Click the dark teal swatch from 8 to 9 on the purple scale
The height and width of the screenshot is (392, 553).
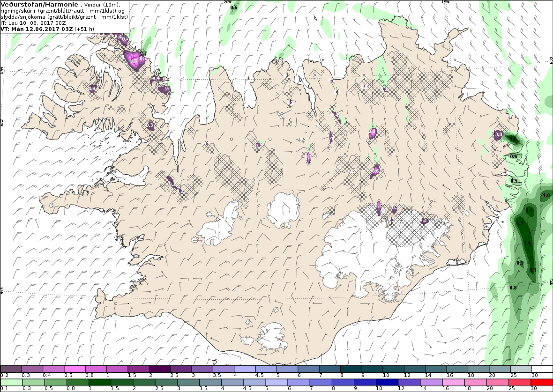pyautogui.click(x=350, y=369)
